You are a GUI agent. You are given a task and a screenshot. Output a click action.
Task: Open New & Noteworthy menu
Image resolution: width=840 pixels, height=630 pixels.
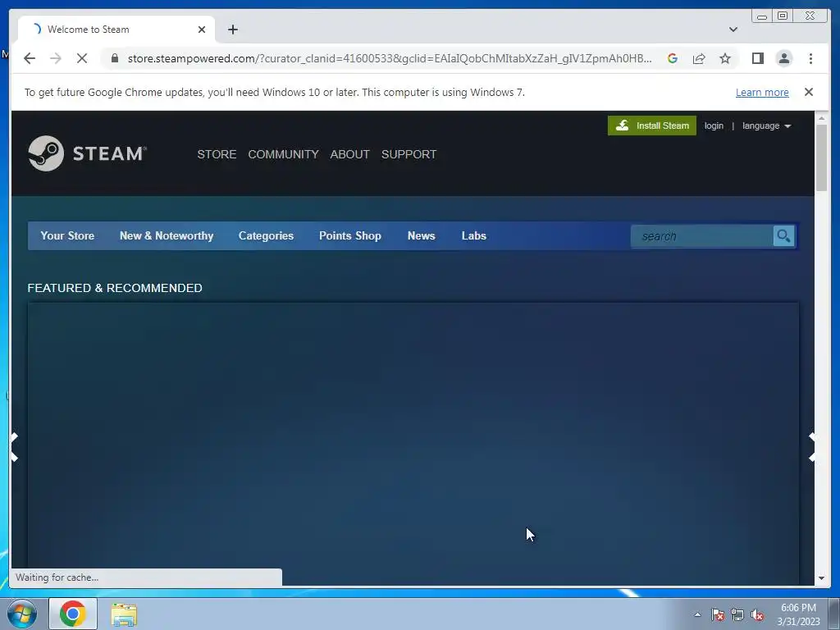167,235
